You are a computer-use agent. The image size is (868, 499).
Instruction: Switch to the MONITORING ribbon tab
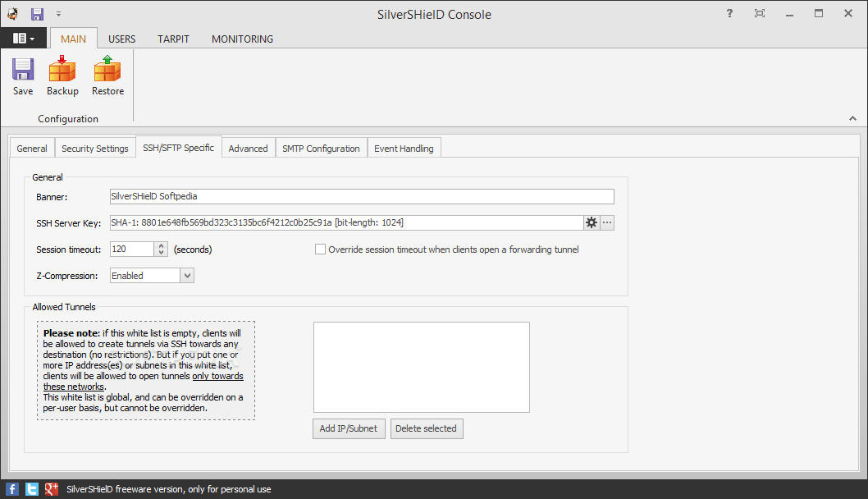[x=243, y=39]
